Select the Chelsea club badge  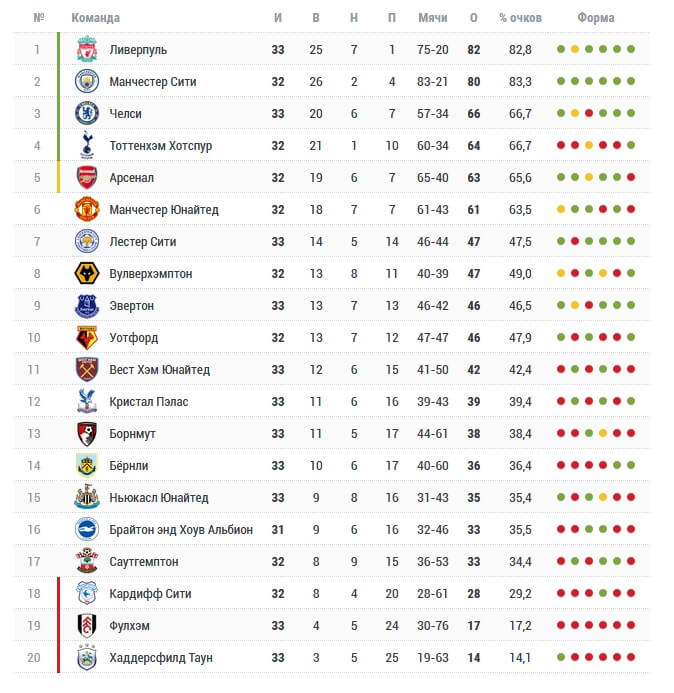coord(87,114)
